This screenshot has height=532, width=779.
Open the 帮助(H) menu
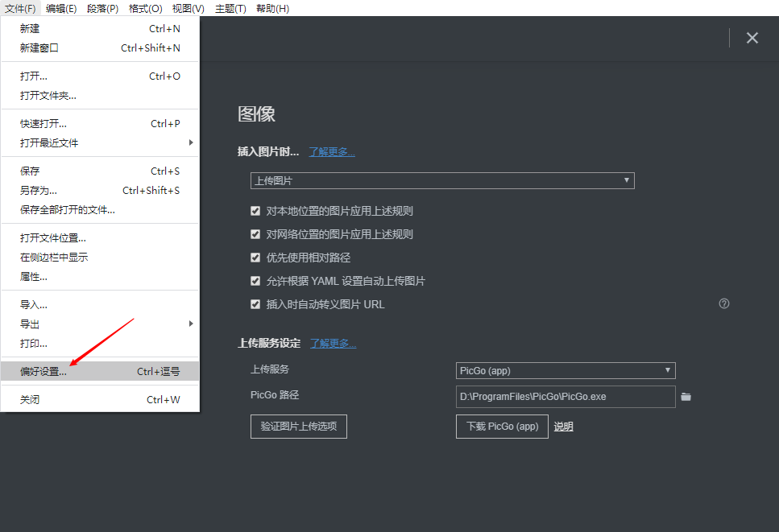pyautogui.click(x=273, y=8)
